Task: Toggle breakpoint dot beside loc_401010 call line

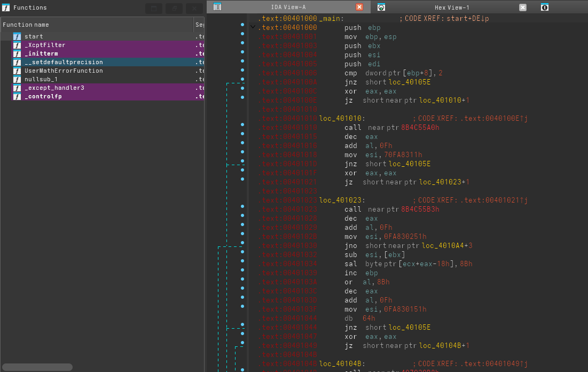Action: pos(242,125)
